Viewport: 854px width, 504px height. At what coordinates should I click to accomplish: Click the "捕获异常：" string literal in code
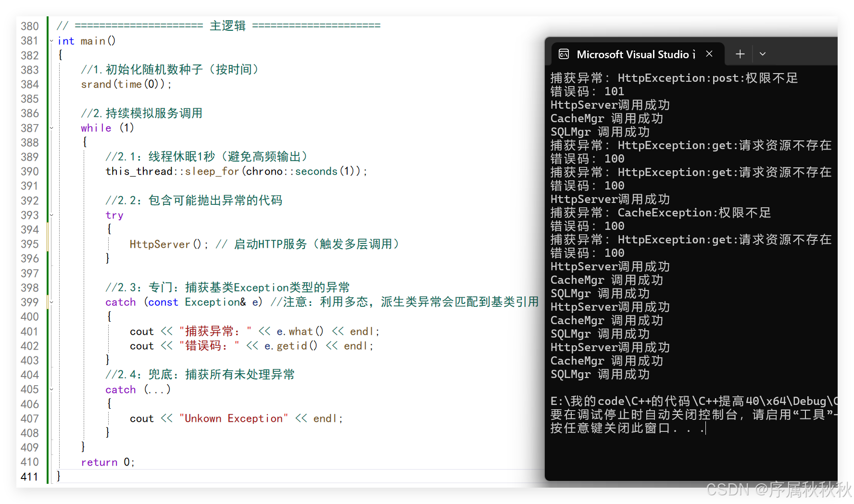tap(215, 331)
